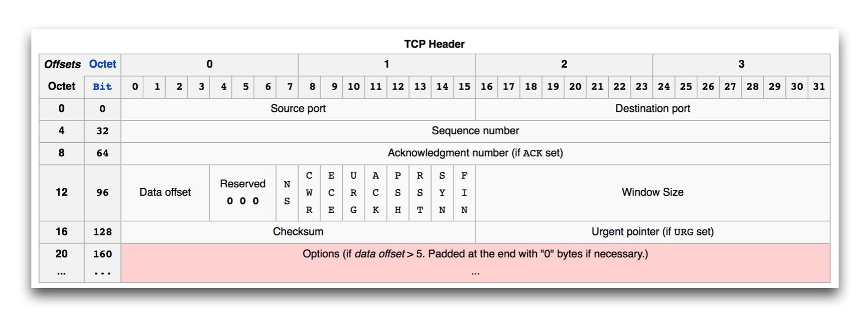
Task: Click the ACK flag cell
Action: click(376, 193)
